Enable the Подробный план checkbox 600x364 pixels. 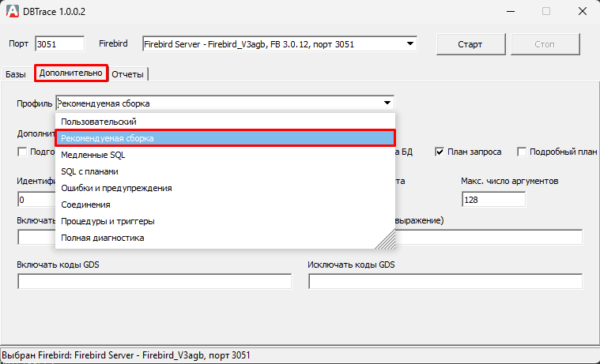pyautogui.click(x=521, y=152)
